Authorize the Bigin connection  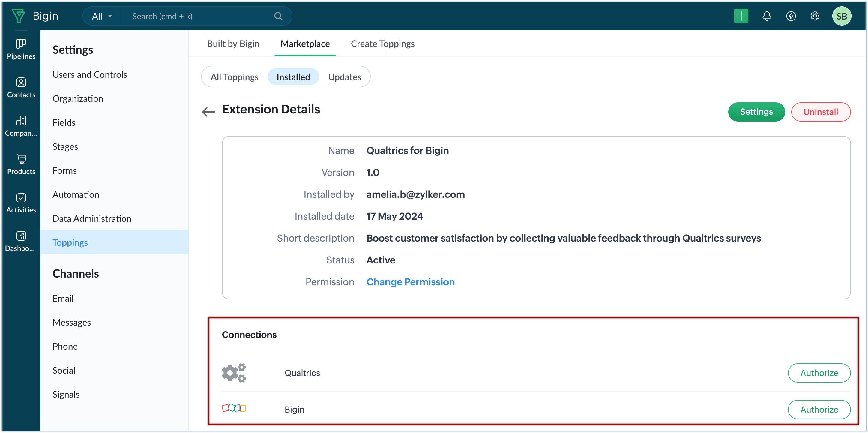coord(819,409)
